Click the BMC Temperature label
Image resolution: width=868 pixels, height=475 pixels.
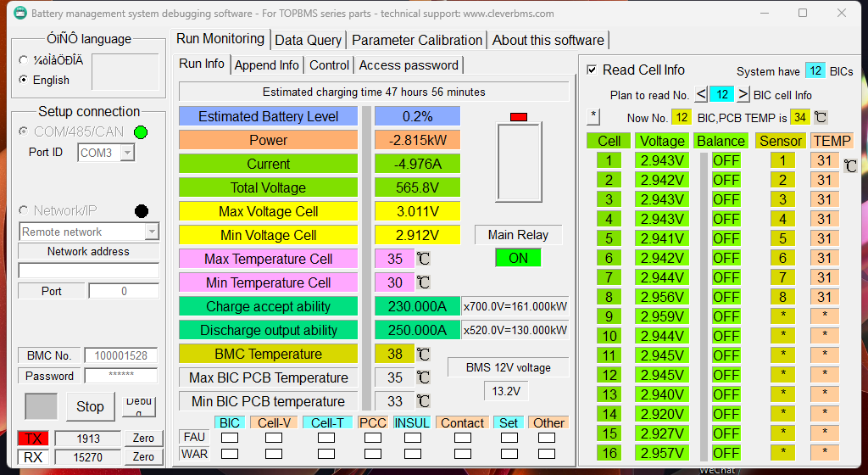(269, 354)
